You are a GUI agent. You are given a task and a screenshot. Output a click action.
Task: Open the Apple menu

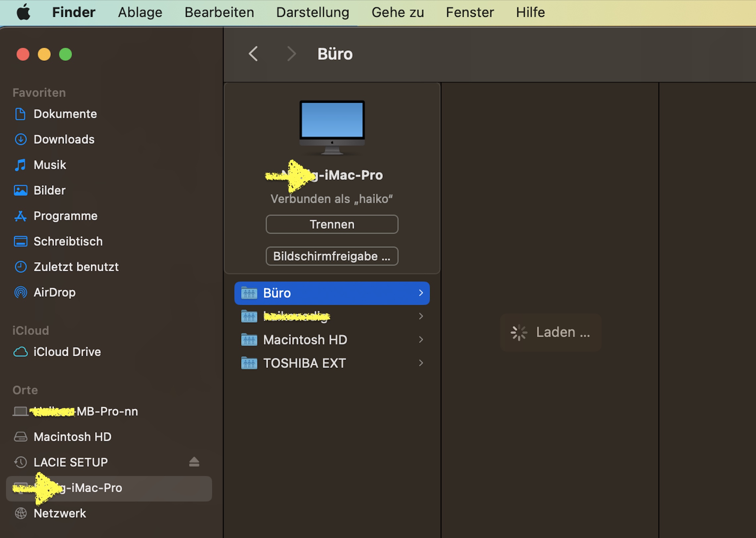tap(24, 13)
